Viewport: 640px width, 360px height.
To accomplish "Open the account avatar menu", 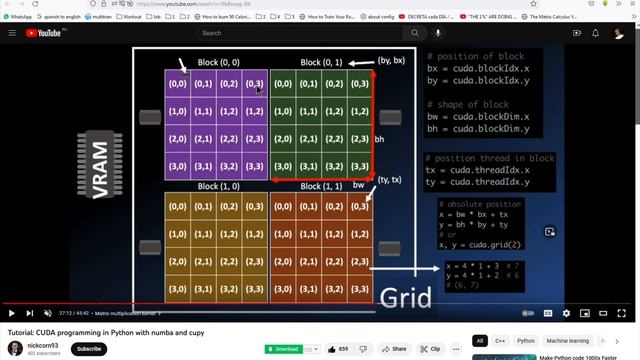I will (x=618, y=33).
